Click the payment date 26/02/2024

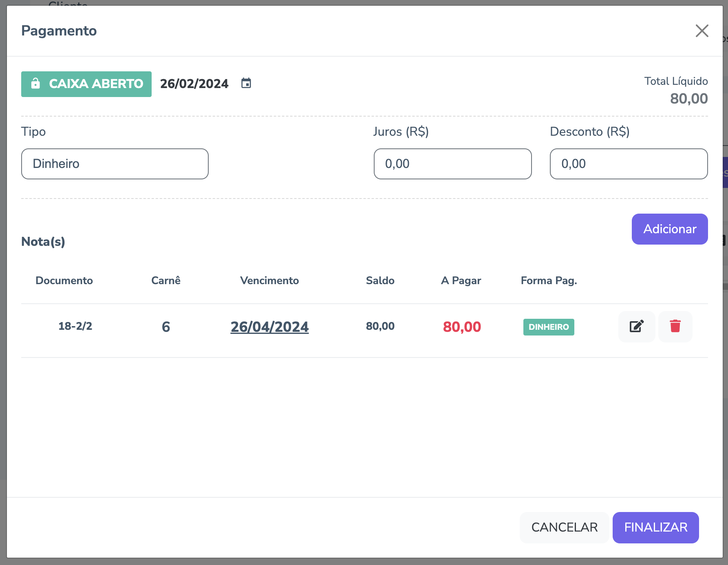point(194,84)
